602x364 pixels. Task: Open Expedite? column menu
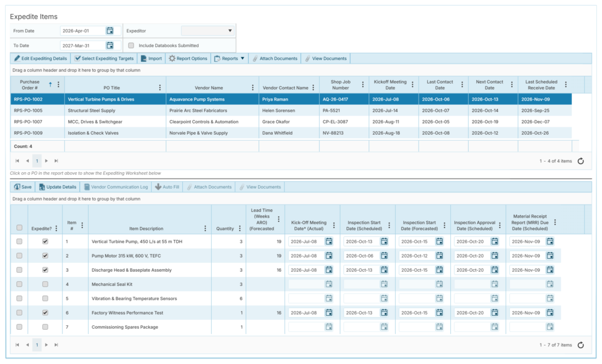click(x=56, y=229)
